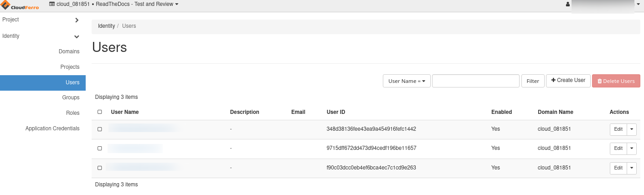Click the User Name column header
Viewport: 644px width, 195px height.
(125, 112)
